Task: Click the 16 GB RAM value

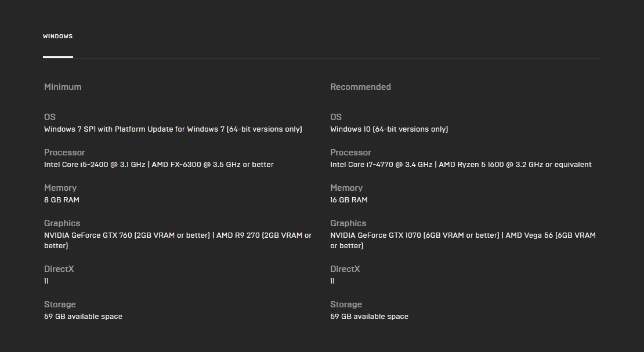Action: pos(349,200)
